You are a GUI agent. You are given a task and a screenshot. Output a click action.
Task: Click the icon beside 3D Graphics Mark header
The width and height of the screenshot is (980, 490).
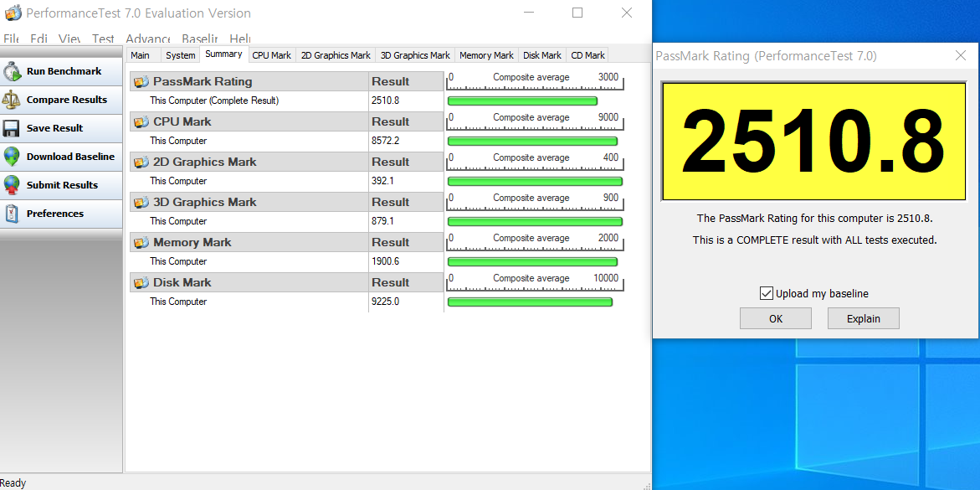click(x=142, y=202)
